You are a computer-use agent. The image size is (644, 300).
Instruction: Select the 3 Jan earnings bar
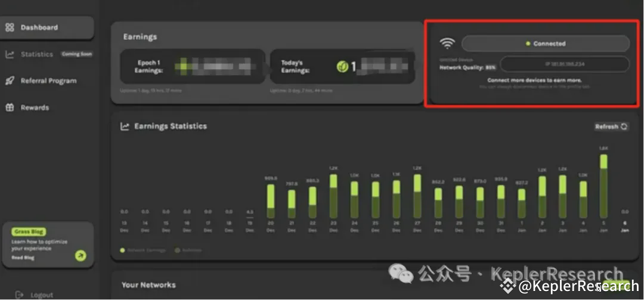pyautogui.click(x=563, y=196)
